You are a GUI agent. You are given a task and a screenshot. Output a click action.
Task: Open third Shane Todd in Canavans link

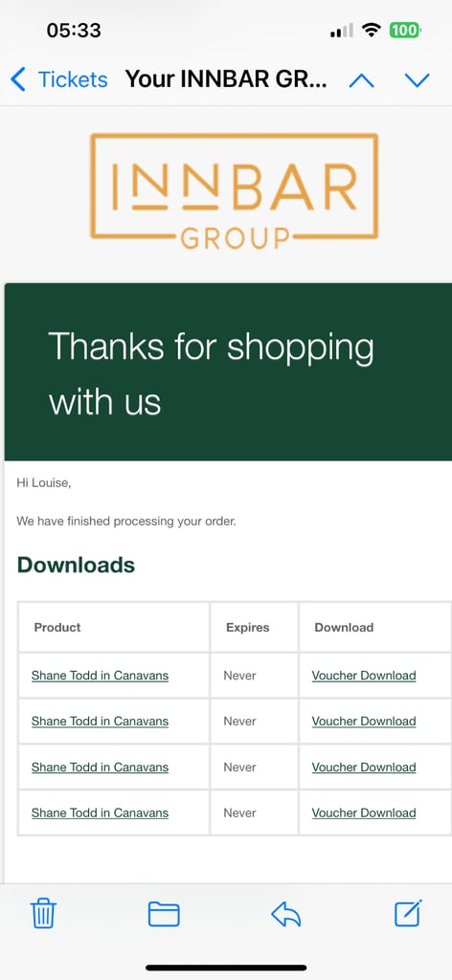100,767
